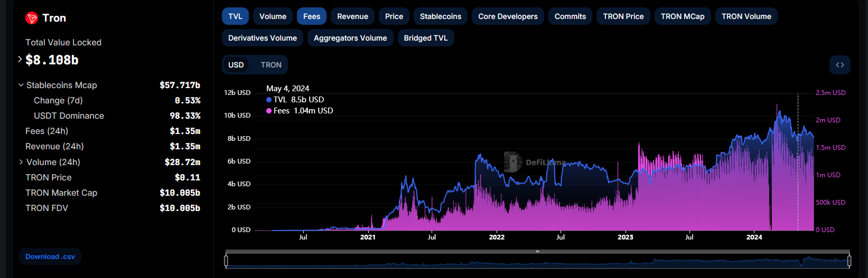This screenshot has height=278, width=868.
Task: Click the Tron chain title
Action: [54, 18]
